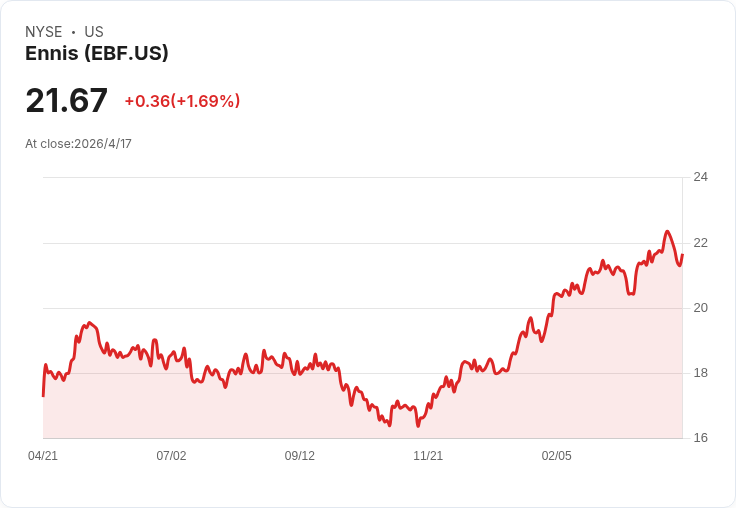Click the lowest trough of the price line
The width and height of the screenshot is (736, 508).
pyautogui.click(x=418, y=426)
